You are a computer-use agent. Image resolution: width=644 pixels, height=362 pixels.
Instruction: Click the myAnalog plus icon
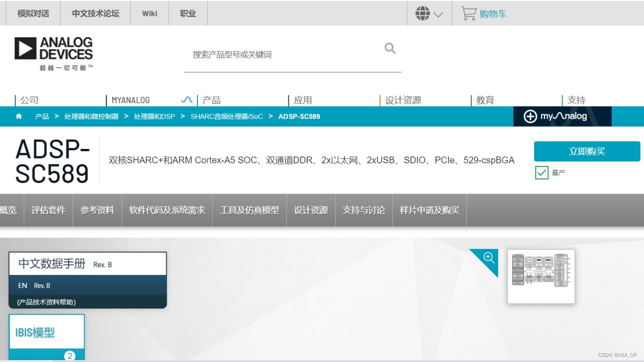coord(530,116)
